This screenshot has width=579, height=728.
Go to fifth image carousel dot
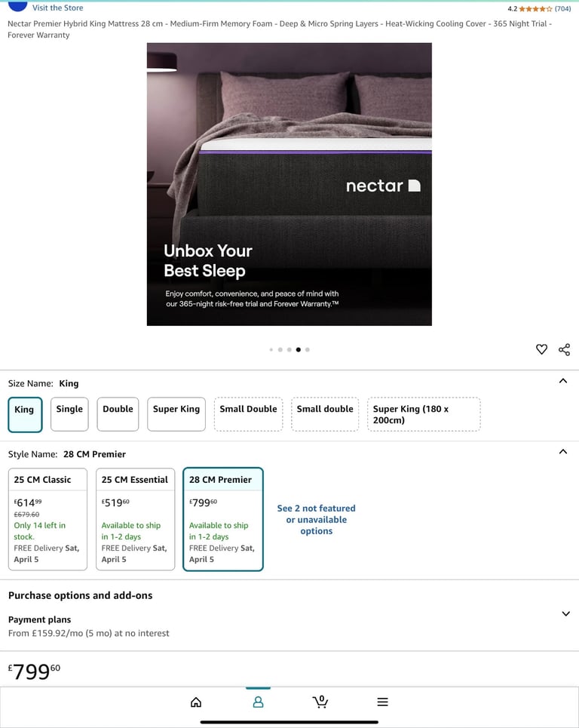click(x=308, y=349)
